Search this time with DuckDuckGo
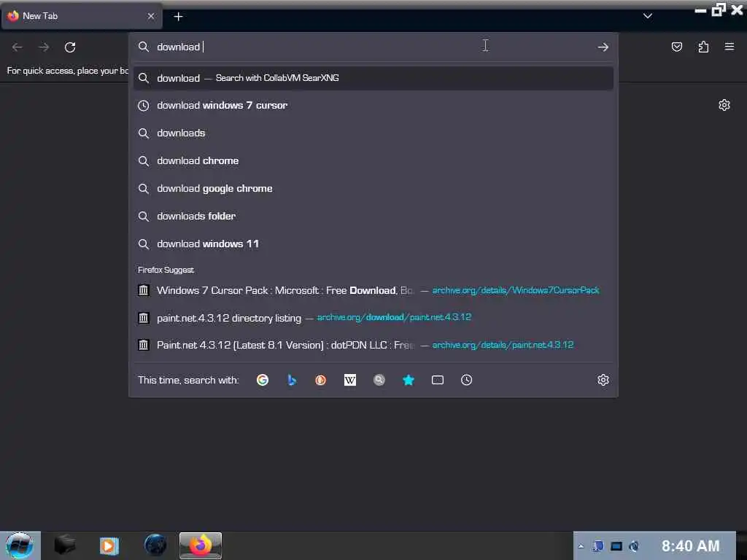The height and width of the screenshot is (560, 747). 321,379
